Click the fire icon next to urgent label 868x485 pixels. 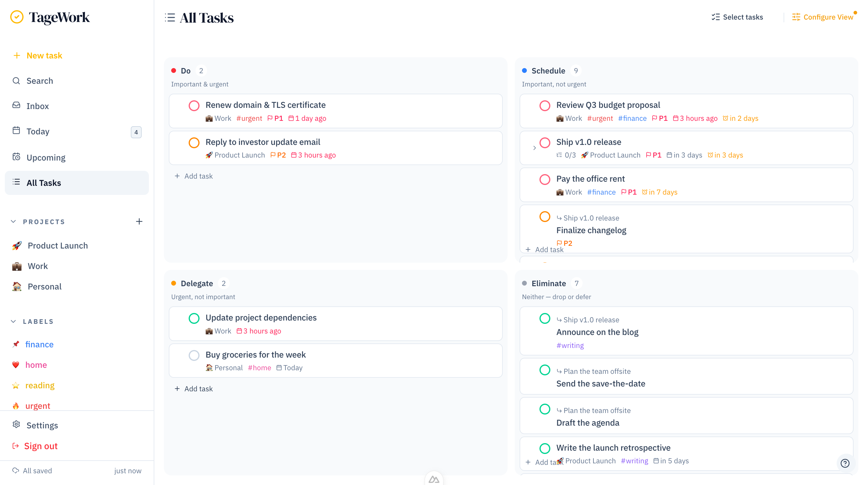coord(16,406)
